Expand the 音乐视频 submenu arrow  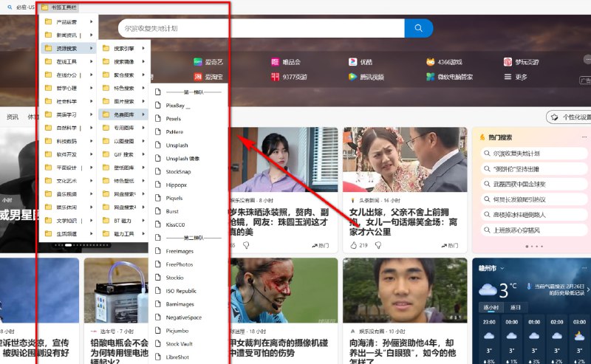click(x=91, y=193)
